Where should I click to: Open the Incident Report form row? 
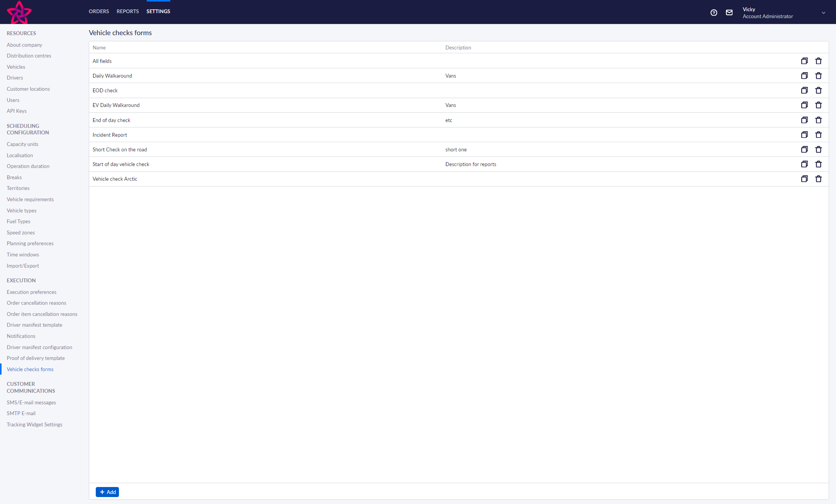(459, 135)
